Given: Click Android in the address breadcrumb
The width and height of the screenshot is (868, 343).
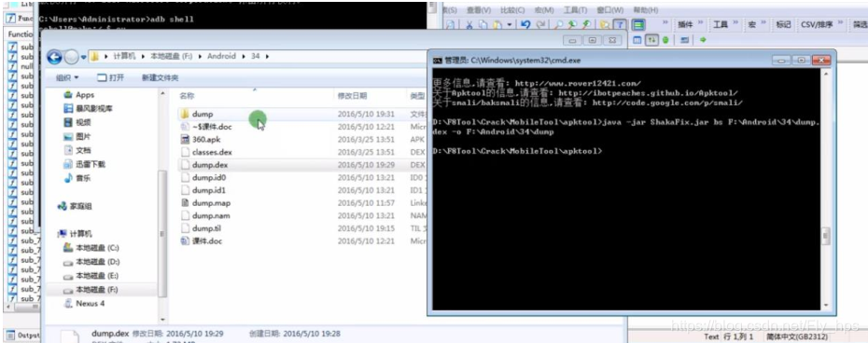Looking at the screenshot, I should click(x=221, y=57).
